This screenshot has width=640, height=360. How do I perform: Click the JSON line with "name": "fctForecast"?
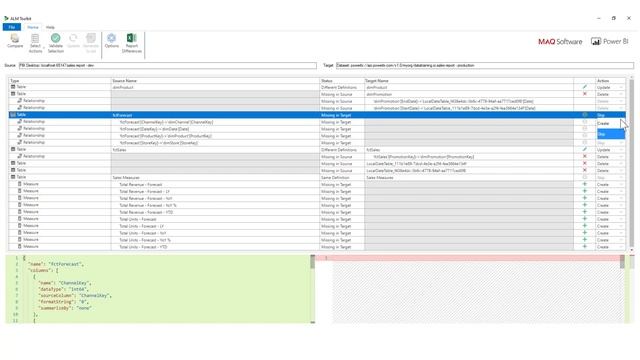coord(56,264)
